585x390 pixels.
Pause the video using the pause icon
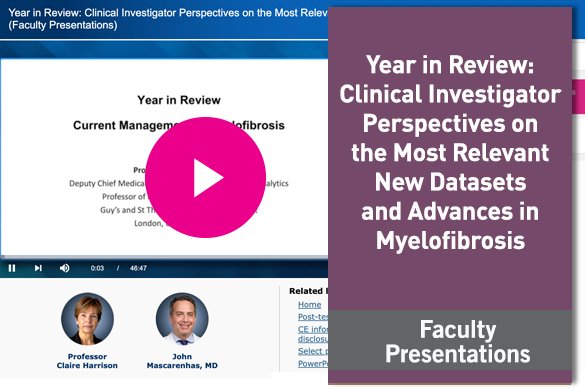tap(12, 268)
